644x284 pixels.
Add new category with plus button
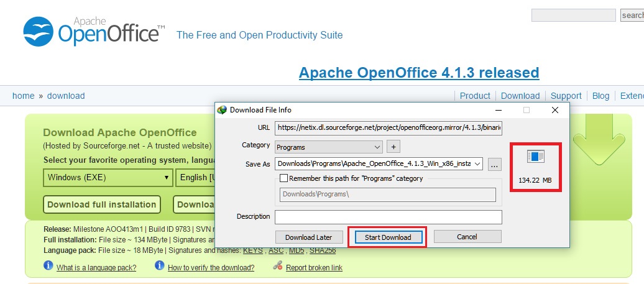point(393,147)
